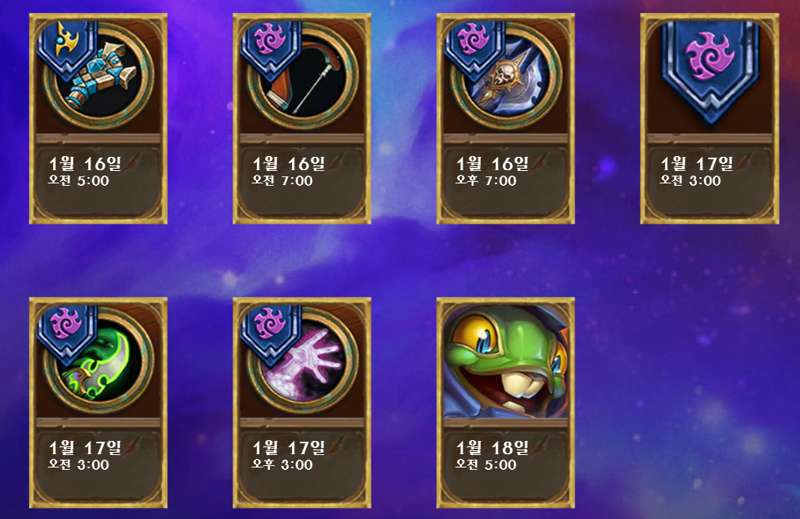Click the green murloc portrait
The image size is (800, 519).
(505, 361)
